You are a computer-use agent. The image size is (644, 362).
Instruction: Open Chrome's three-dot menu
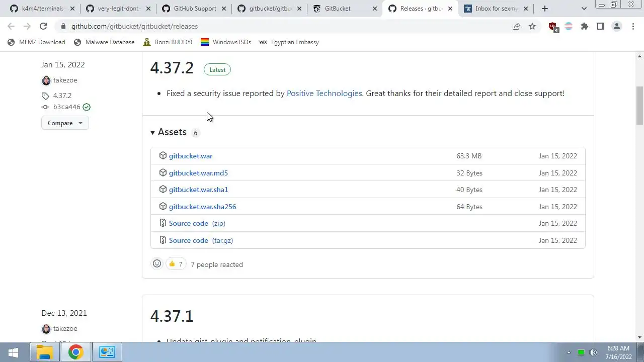(x=633, y=26)
